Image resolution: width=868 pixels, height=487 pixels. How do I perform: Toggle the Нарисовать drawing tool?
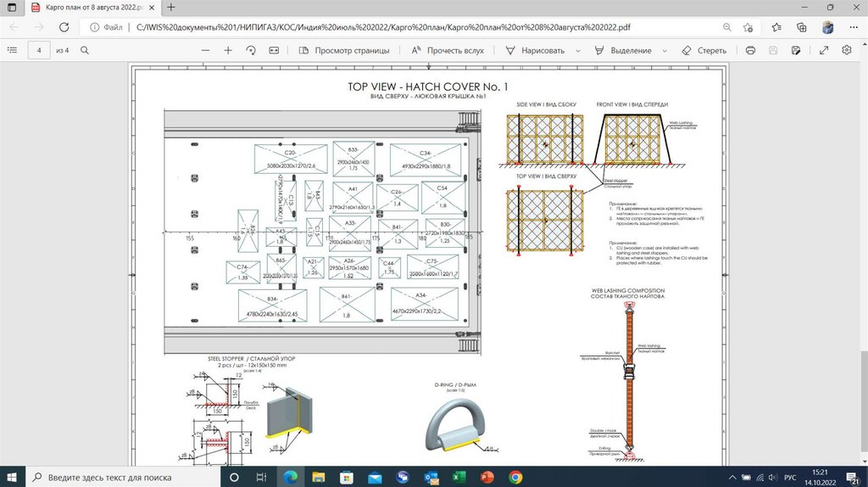coord(535,50)
